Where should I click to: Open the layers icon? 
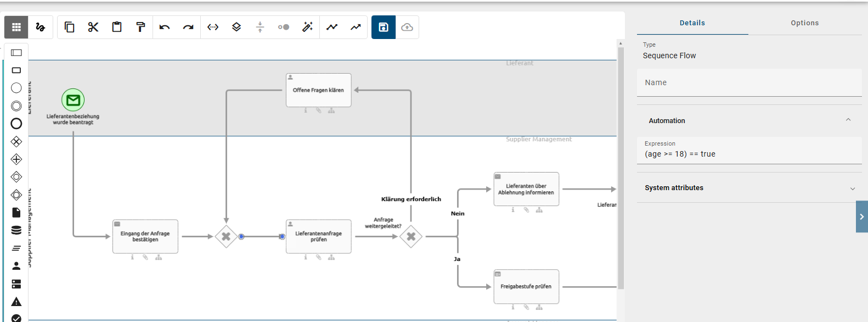236,27
